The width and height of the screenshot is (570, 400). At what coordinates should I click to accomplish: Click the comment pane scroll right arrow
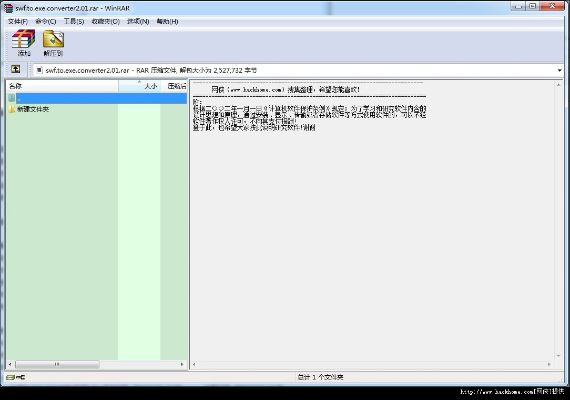pyautogui.click(x=549, y=364)
